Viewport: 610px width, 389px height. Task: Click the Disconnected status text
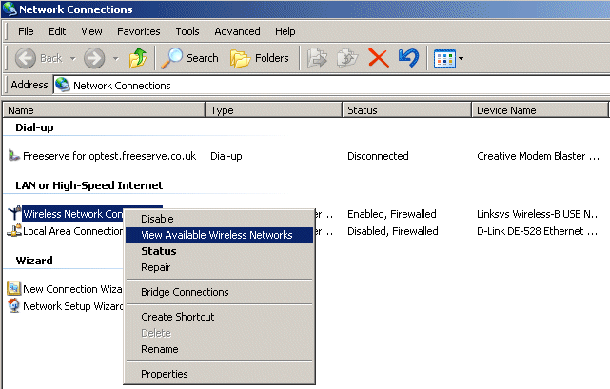tap(378, 156)
